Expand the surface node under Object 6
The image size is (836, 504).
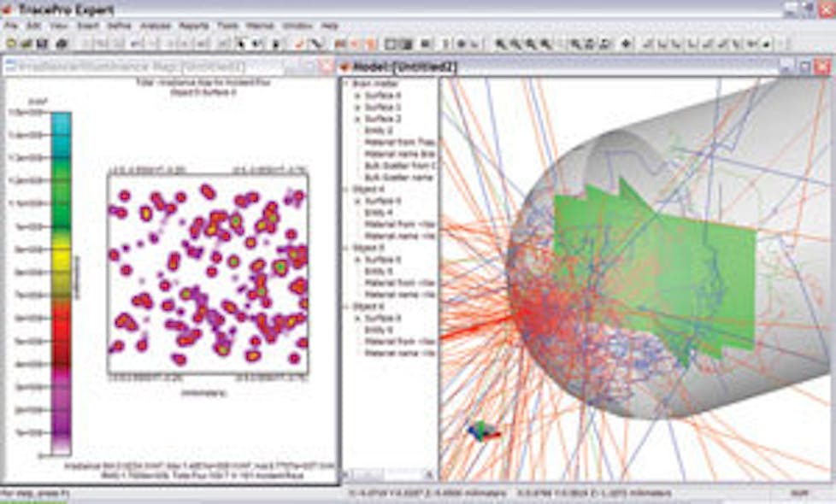coord(358,318)
